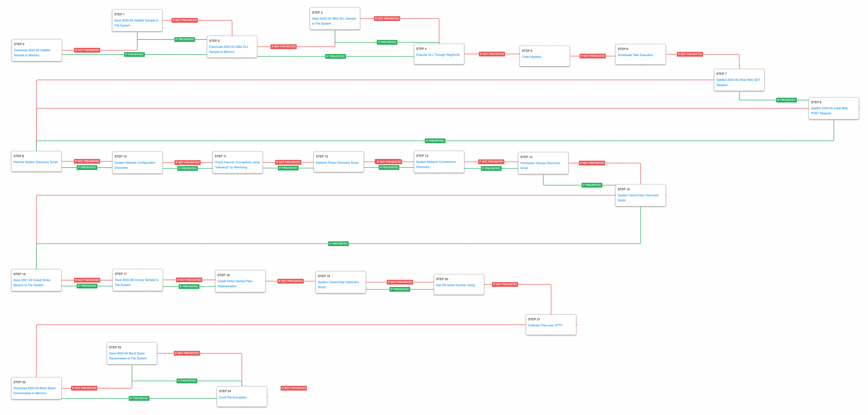Open 'Cobalt Strike Named Pipe Impersonation' link

pos(235,281)
